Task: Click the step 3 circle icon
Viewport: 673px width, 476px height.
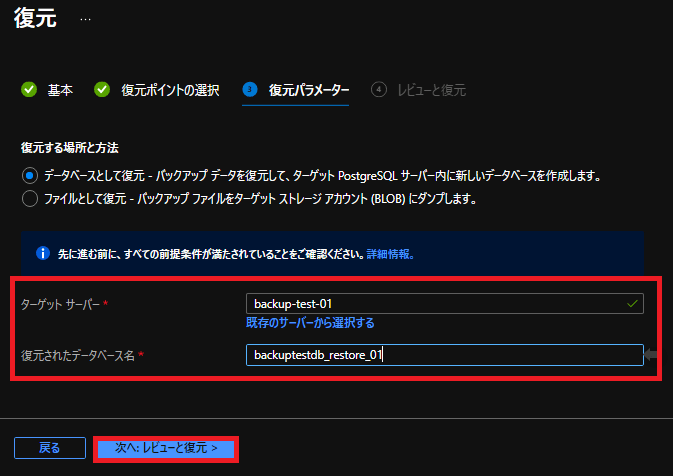Action: tap(250, 89)
